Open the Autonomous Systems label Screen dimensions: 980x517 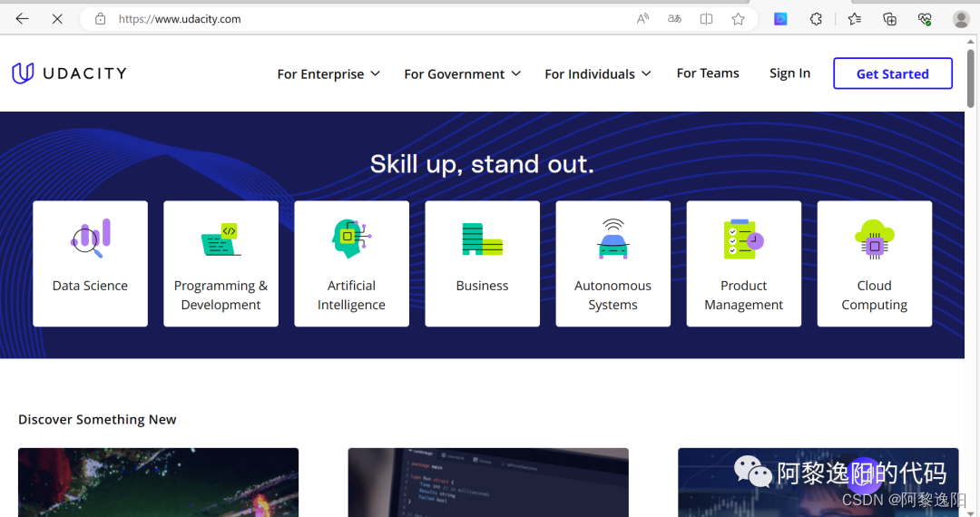[x=612, y=295]
